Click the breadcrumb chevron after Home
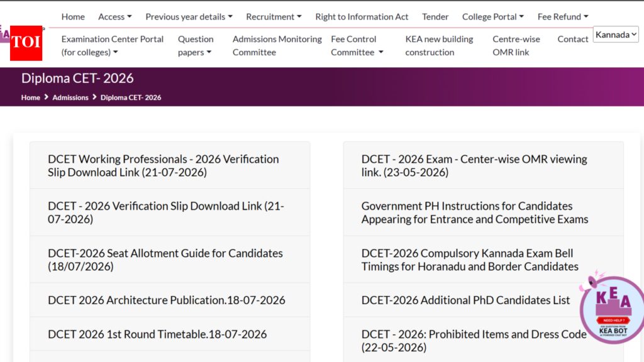 point(47,97)
